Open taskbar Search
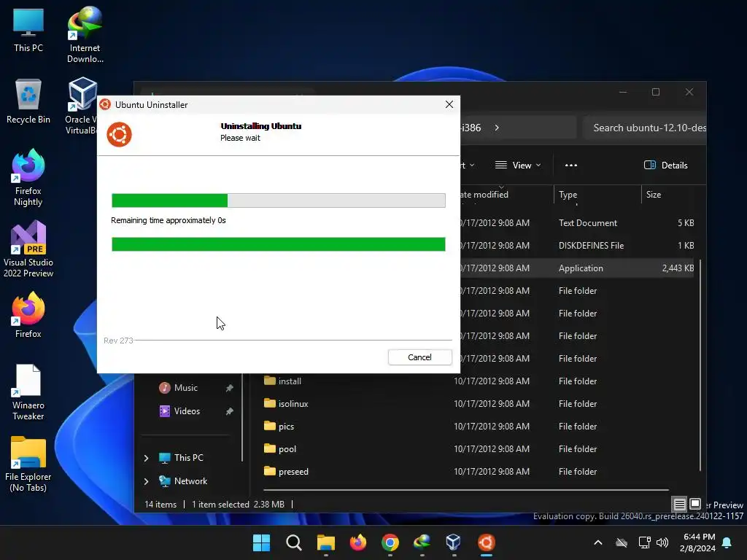The image size is (747, 560). (293, 542)
